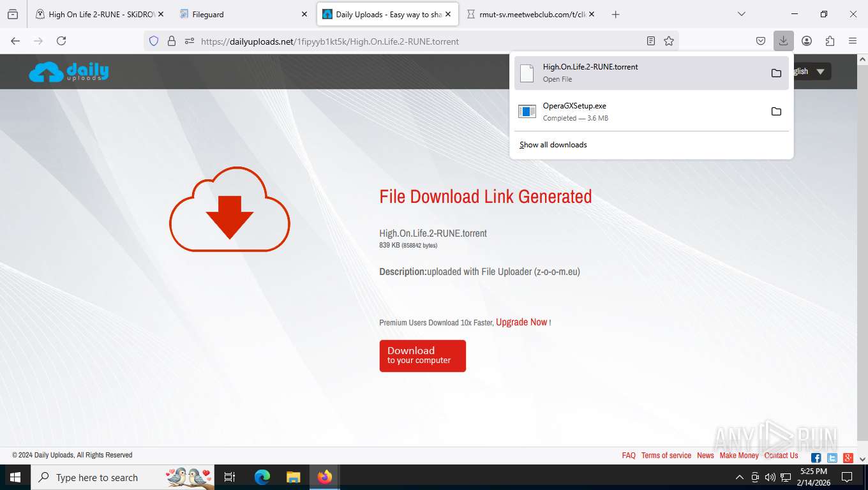Open the notifications center icon
Image resolution: width=868 pixels, height=490 pixels.
(847, 477)
